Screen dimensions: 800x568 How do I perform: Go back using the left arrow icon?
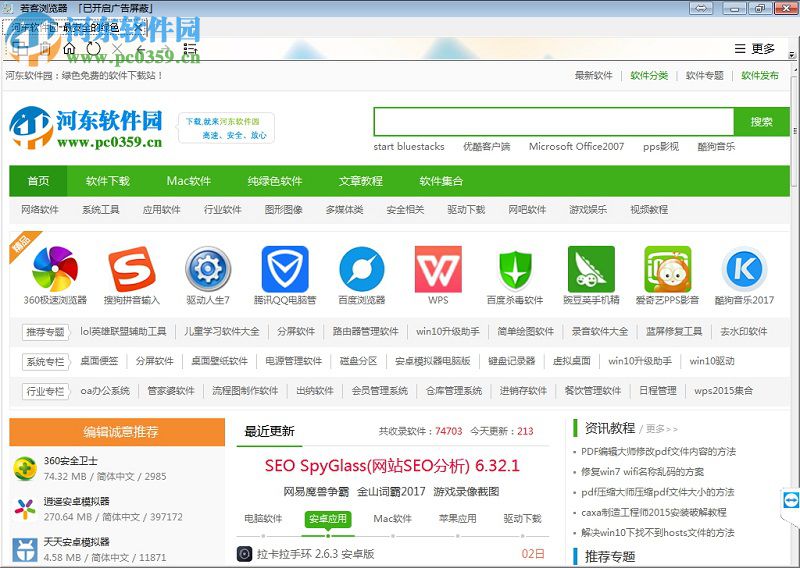tap(141, 49)
